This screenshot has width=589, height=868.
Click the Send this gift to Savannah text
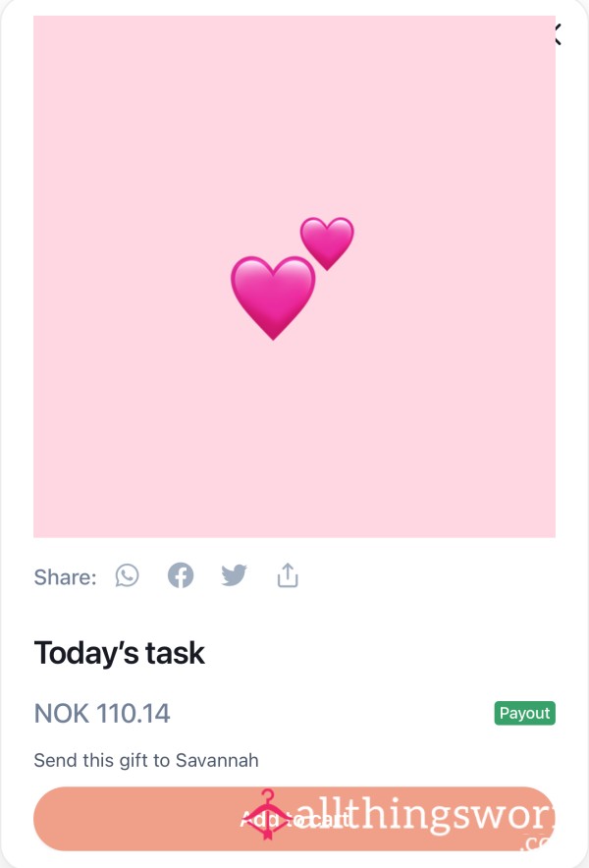(x=146, y=760)
